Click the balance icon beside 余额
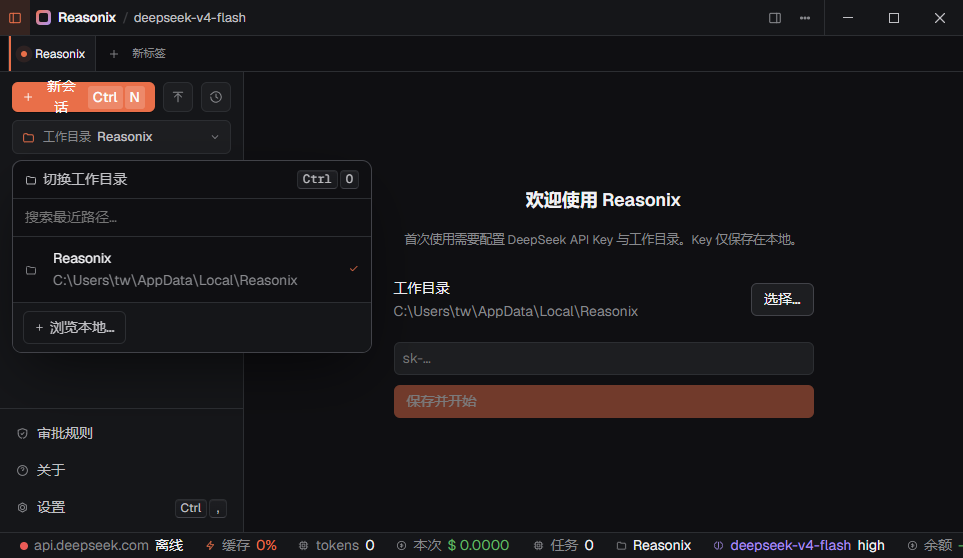Image resolution: width=963 pixels, height=558 pixels. (x=913, y=545)
